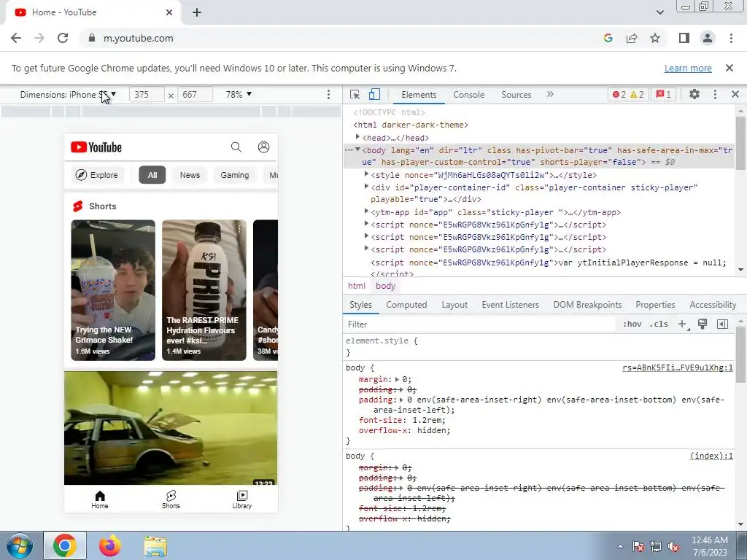Expand the head element node
747x560 pixels.
click(357, 137)
